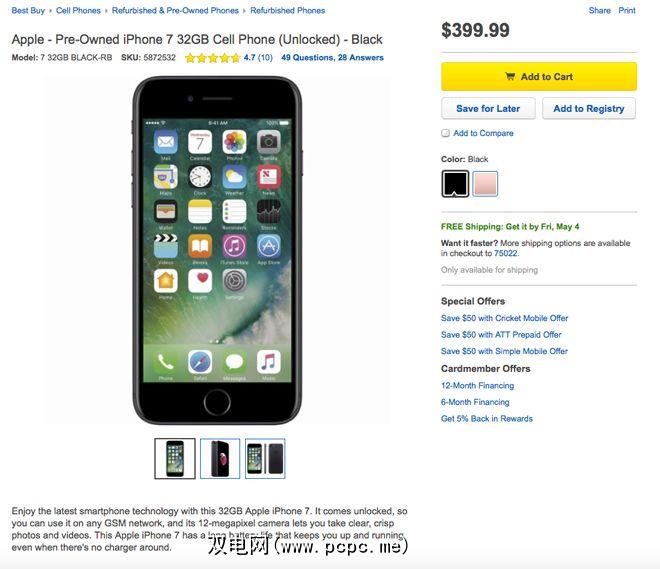
Task: Click the Add to Cart button
Action: pyautogui.click(x=539, y=77)
